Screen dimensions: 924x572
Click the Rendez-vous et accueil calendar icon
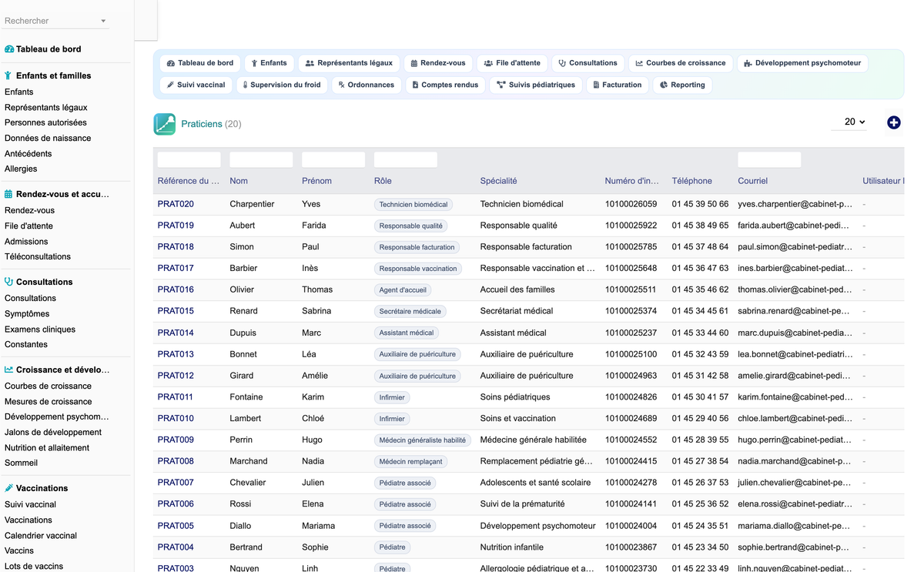[8, 194]
